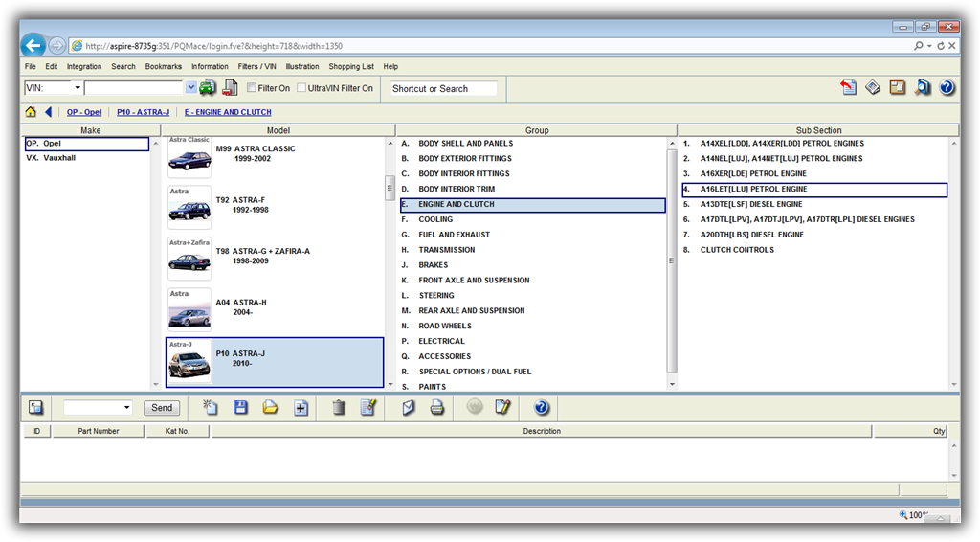This screenshot has width=980, height=542.
Task: Click the notepad with pencil icon
Action: (x=502, y=408)
